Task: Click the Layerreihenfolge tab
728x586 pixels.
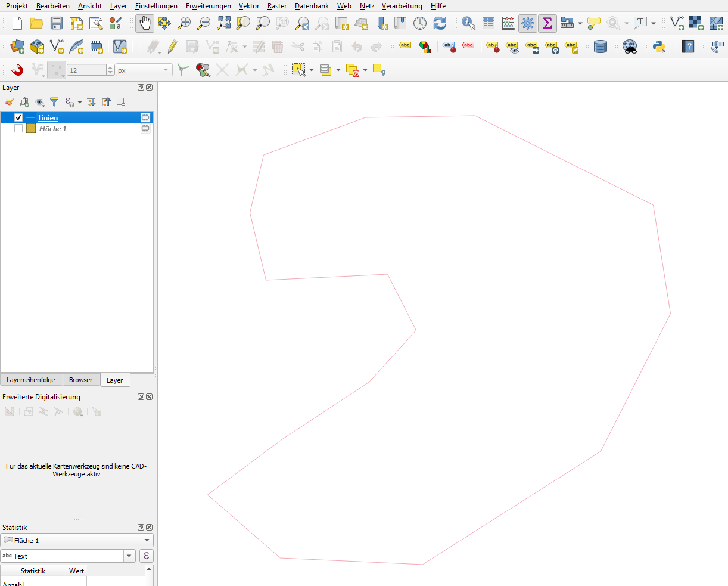Action: coord(31,380)
